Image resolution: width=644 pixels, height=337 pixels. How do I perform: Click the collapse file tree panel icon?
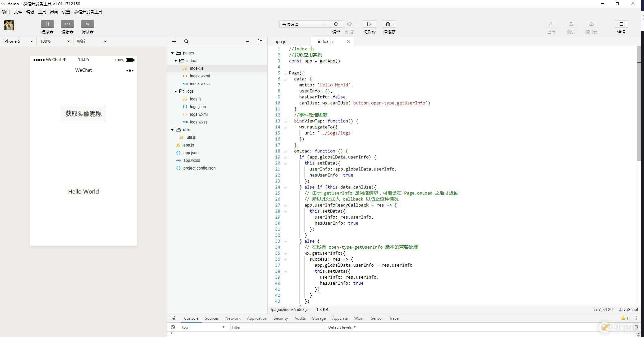[260, 41]
